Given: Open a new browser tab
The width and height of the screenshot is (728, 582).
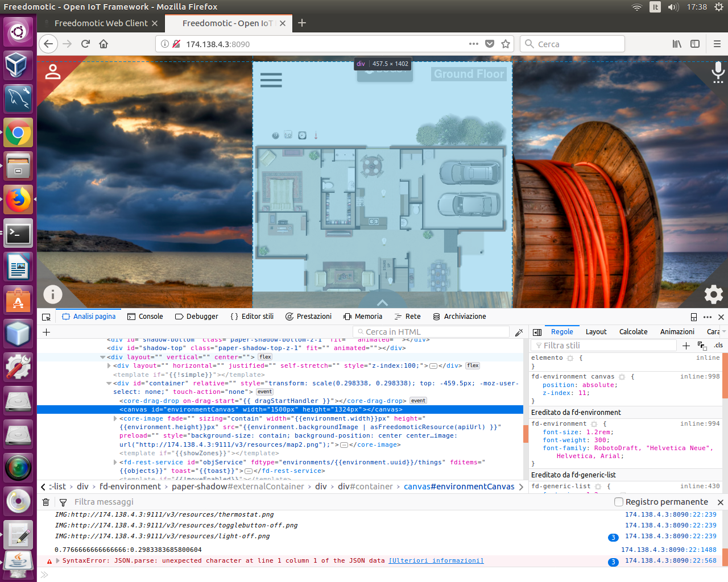Looking at the screenshot, I should (x=302, y=23).
